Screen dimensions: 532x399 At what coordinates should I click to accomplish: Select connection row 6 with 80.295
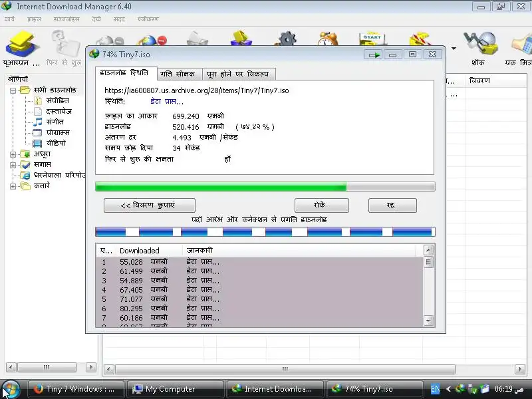259,309
